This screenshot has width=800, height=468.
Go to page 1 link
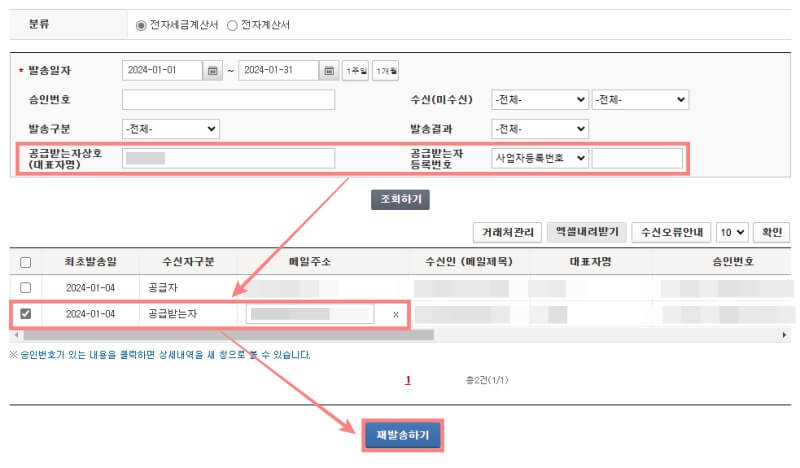pyautogui.click(x=408, y=380)
